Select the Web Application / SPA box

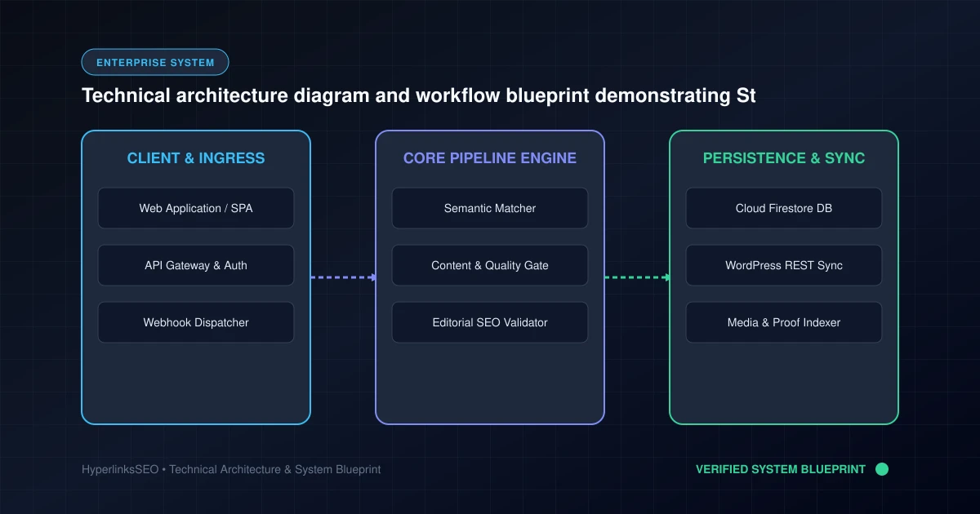click(196, 208)
